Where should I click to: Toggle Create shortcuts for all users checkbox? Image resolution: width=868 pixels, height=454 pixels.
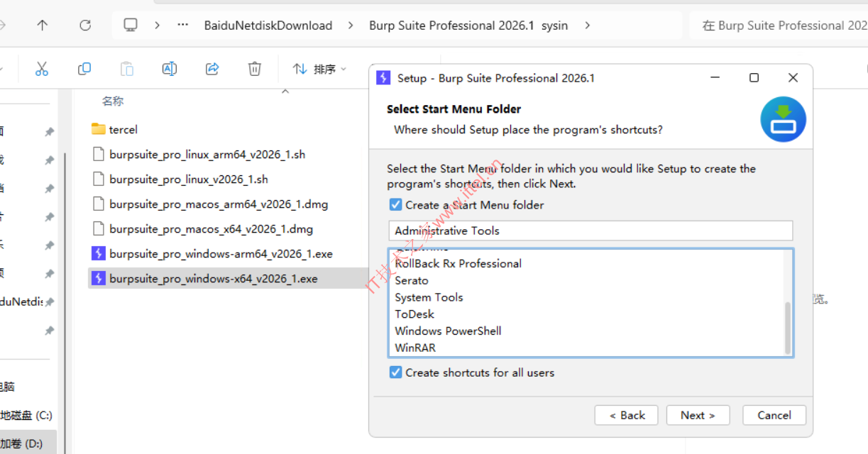pos(396,372)
